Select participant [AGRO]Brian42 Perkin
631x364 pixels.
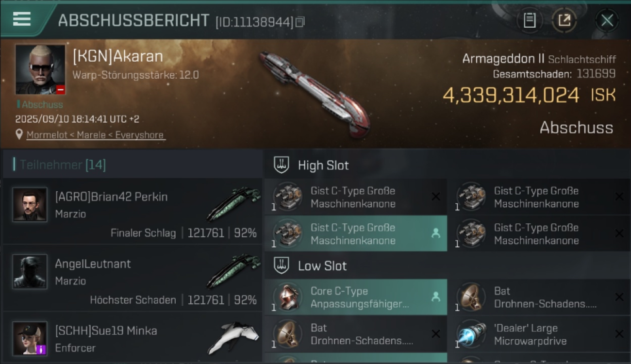(x=132, y=211)
